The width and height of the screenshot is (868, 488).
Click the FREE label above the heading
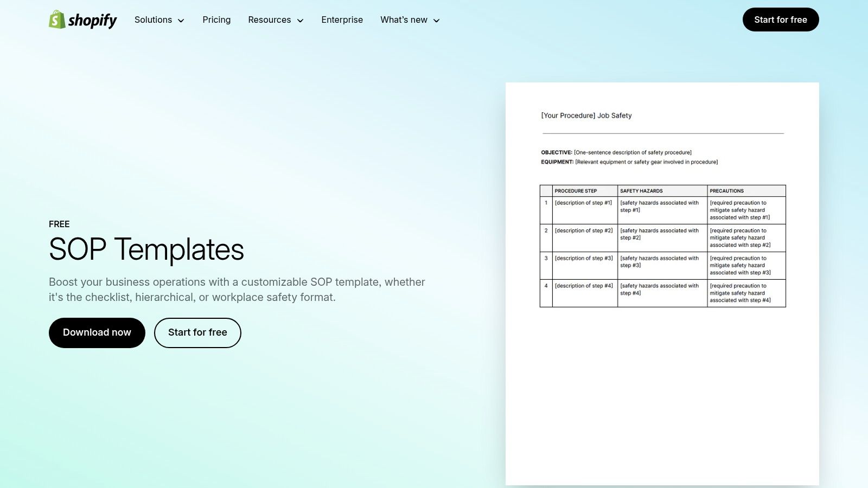[x=59, y=224]
